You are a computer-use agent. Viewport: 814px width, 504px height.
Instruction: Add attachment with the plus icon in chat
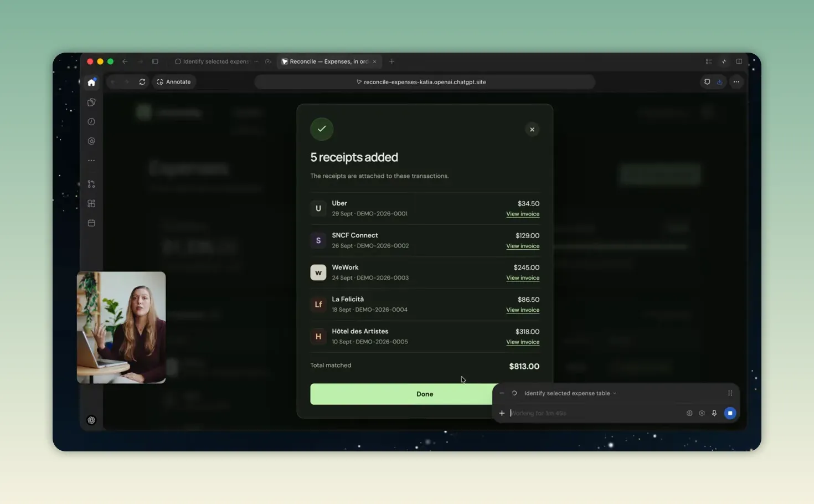click(502, 413)
